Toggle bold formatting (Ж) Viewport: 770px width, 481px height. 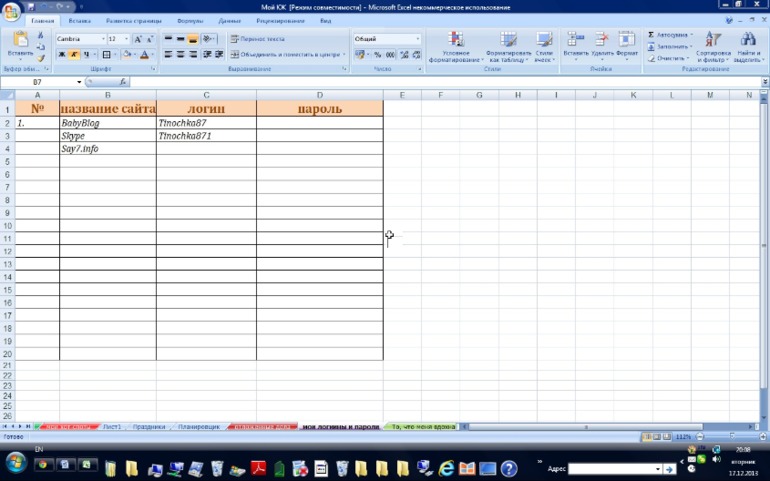click(62, 55)
